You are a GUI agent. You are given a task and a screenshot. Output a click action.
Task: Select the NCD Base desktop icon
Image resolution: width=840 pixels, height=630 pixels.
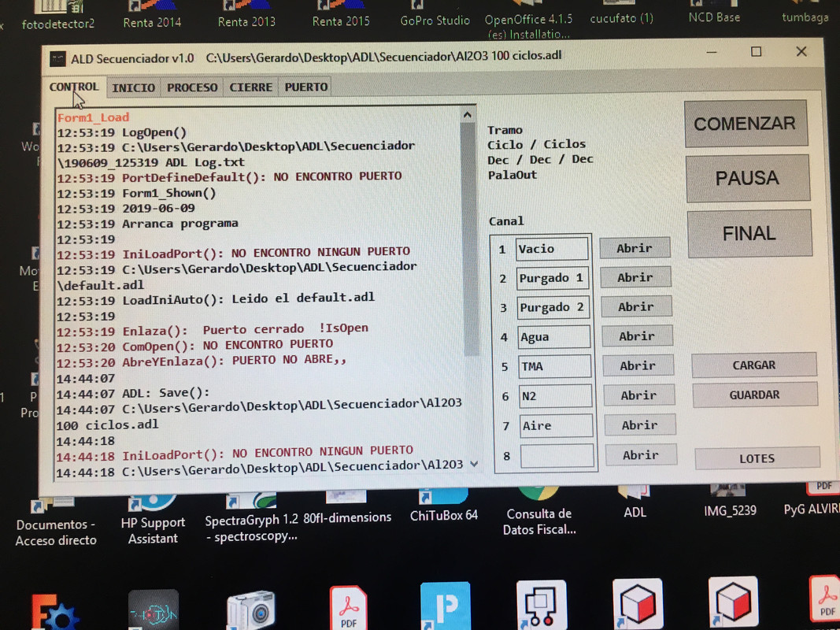(714, 13)
